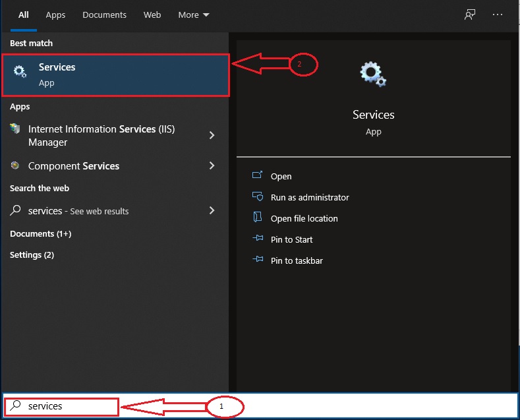Expand the services web results chevron
The width and height of the screenshot is (520, 420).
point(212,211)
